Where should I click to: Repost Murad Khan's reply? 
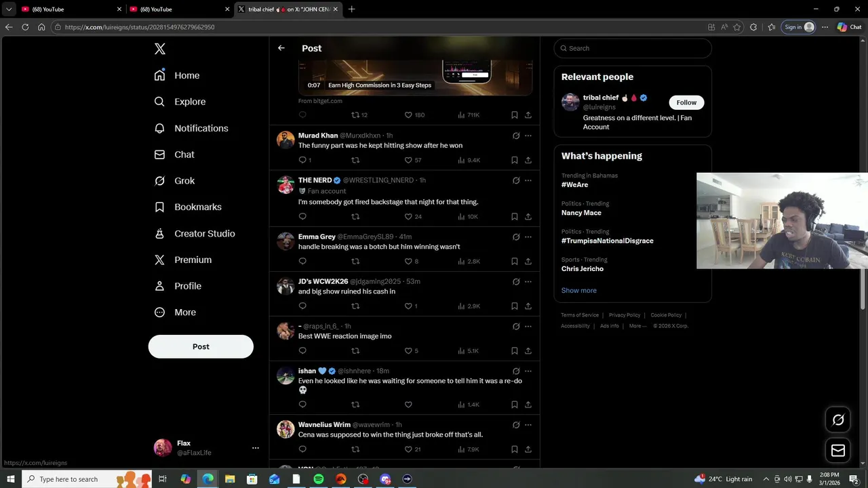point(355,160)
